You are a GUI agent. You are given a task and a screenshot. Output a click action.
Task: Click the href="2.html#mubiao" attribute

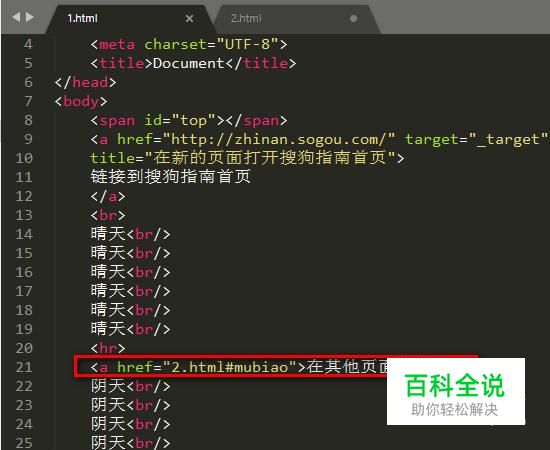tap(207, 367)
